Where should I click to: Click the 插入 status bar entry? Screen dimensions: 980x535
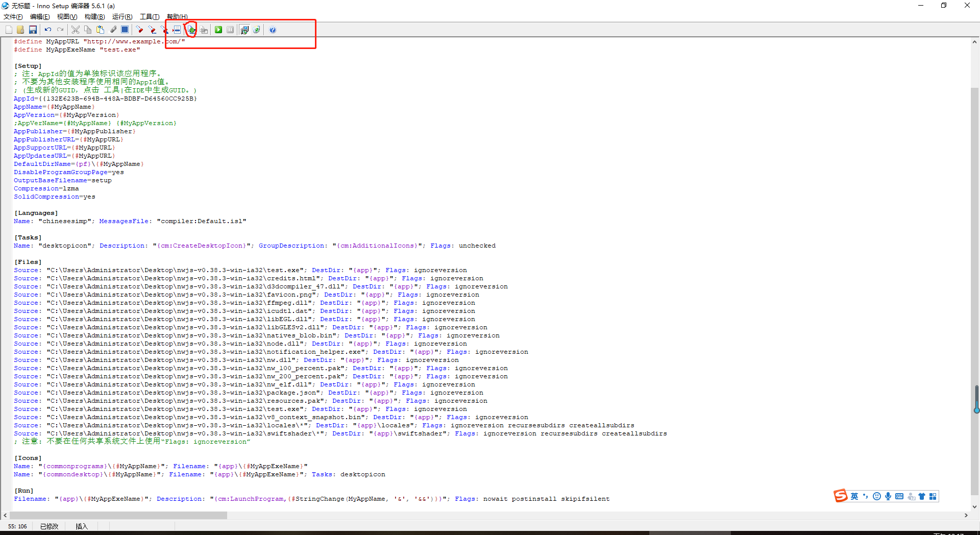click(82, 526)
